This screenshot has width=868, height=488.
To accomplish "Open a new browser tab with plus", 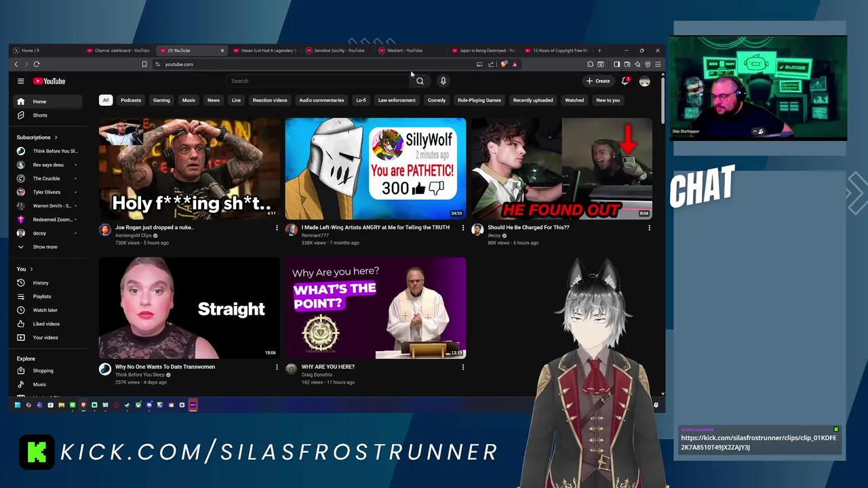I will (x=599, y=50).
